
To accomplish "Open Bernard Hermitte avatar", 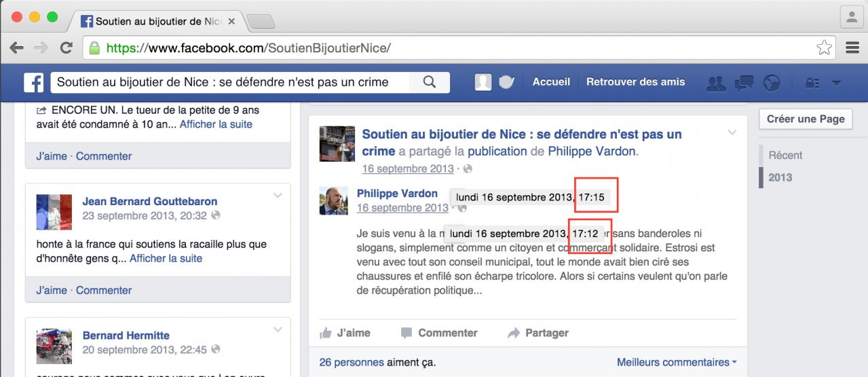I will pyautogui.click(x=54, y=346).
